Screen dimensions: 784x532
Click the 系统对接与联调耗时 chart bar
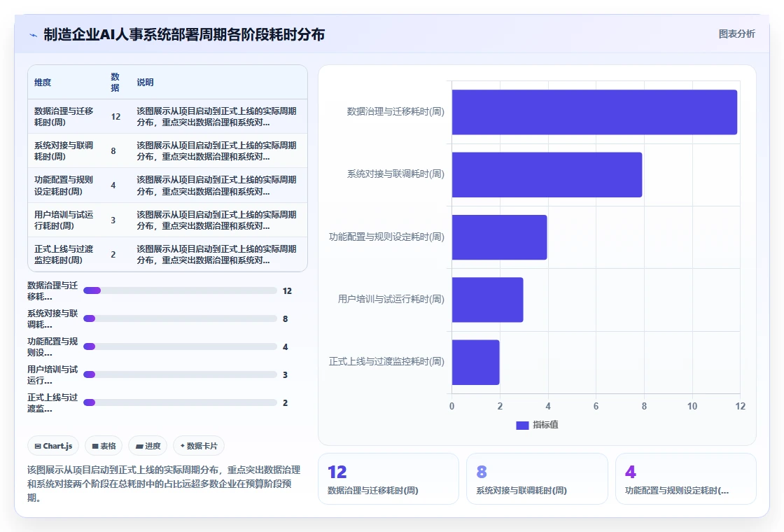[x=547, y=174]
